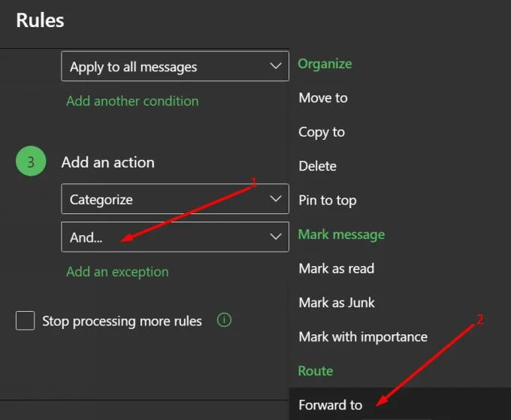Image resolution: width=511 pixels, height=420 pixels.
Task: Open the Categorize action dropdown
Action: (x=174, y=199)
